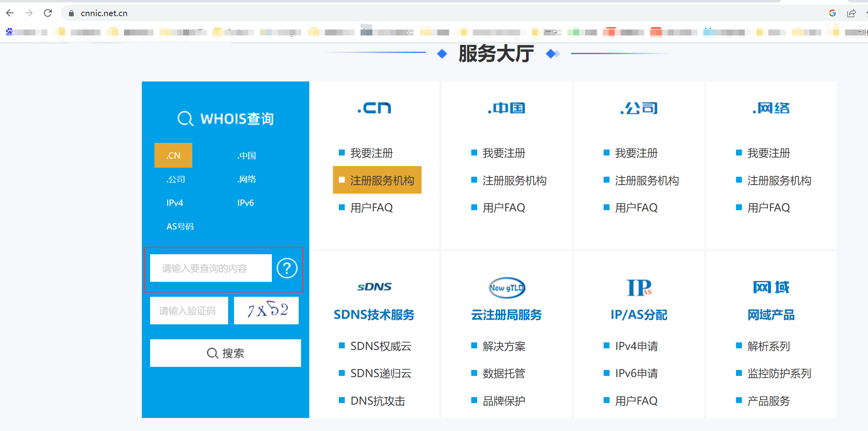This screenshot has width=868, height=431.
Task: Refresh the 7X52 captcha image
Action: (x=266, y=311)
